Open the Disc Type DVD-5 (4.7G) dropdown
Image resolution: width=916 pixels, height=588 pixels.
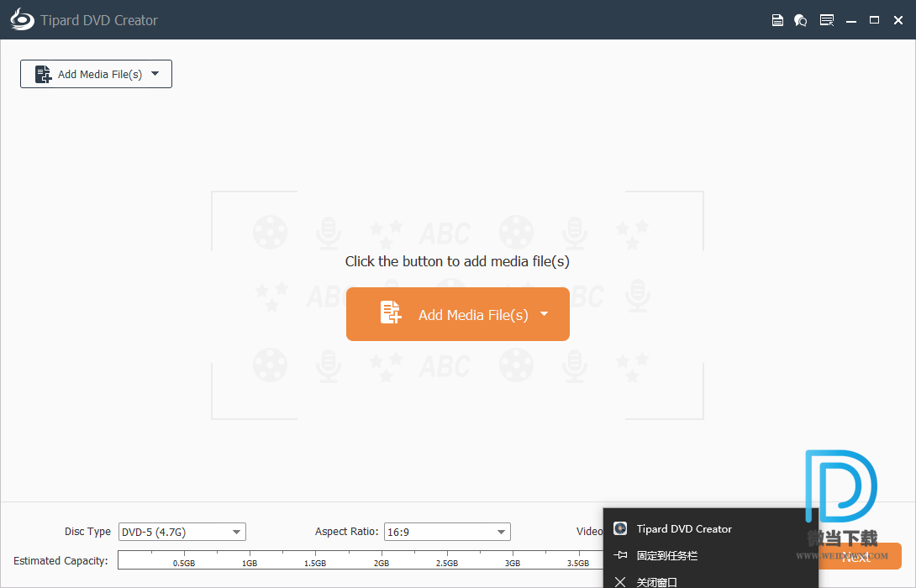coord(182,532)
